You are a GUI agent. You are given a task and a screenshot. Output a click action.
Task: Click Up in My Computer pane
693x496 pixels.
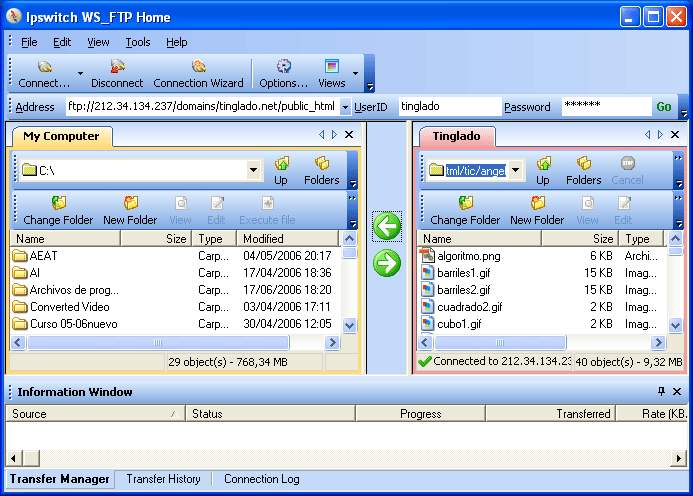tap(281, 170)
